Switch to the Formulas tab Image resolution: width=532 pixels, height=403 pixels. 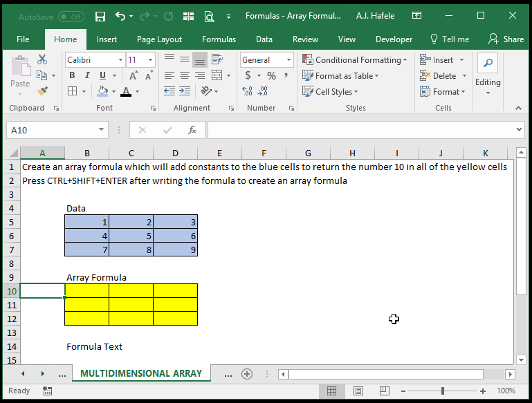(x=219, y=39)
